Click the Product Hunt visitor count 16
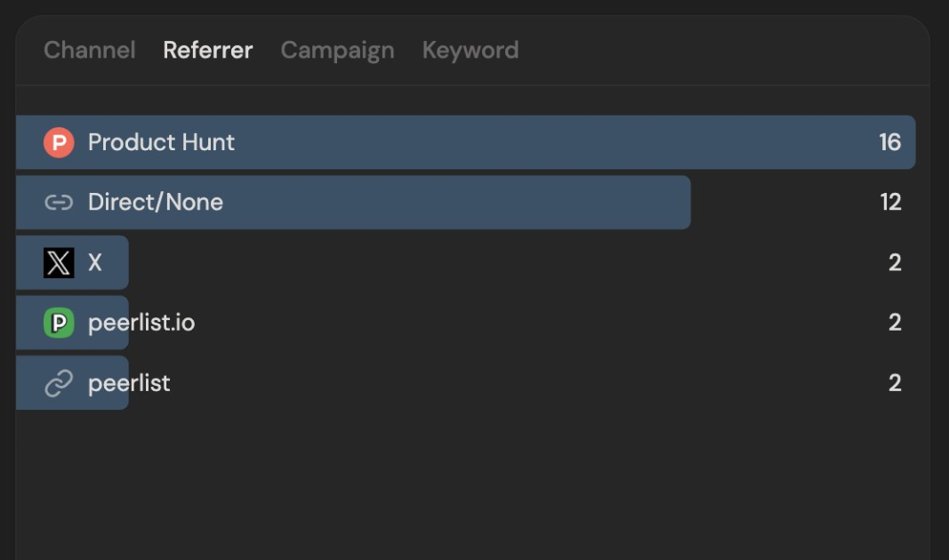This screenshot has width=949, height=560. (x=889, y=142)
